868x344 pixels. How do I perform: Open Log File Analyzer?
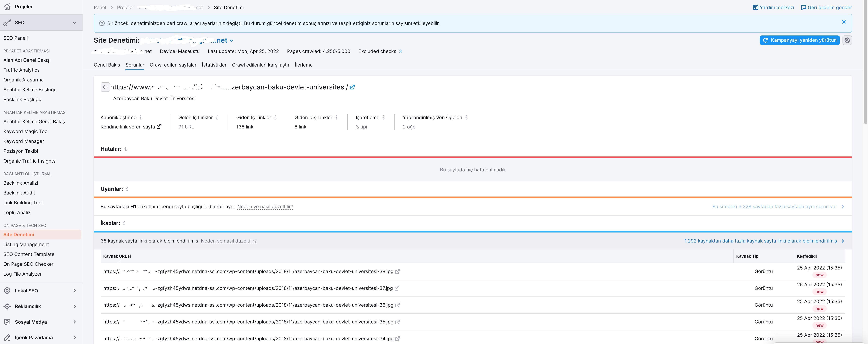23,274
